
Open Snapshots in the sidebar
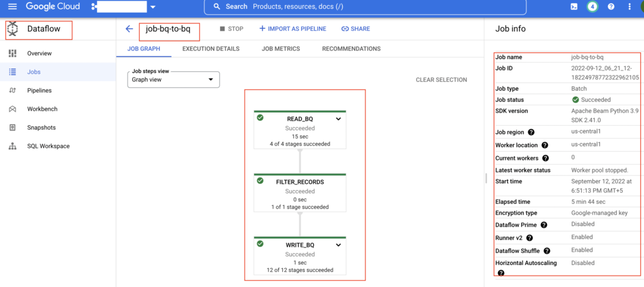42,128
